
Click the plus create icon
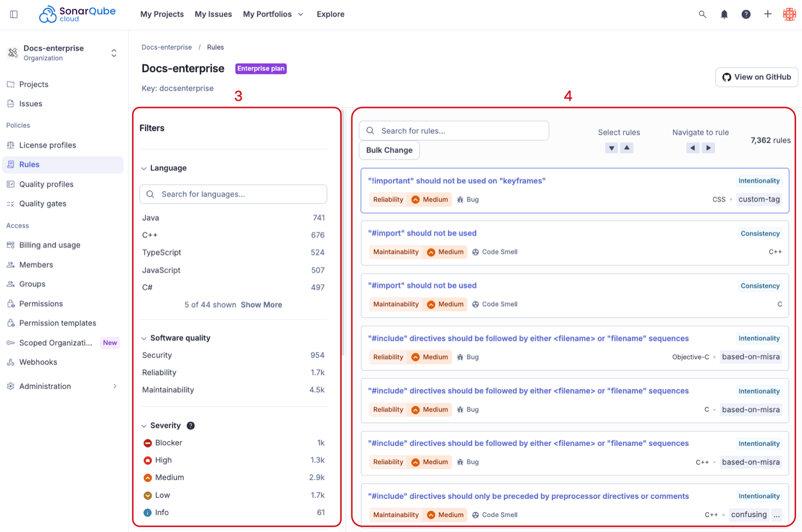tap(768, 14)
